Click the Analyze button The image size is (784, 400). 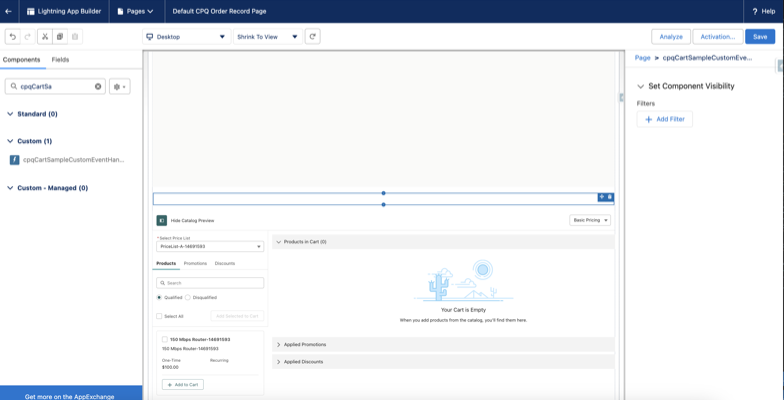point(671,36)
